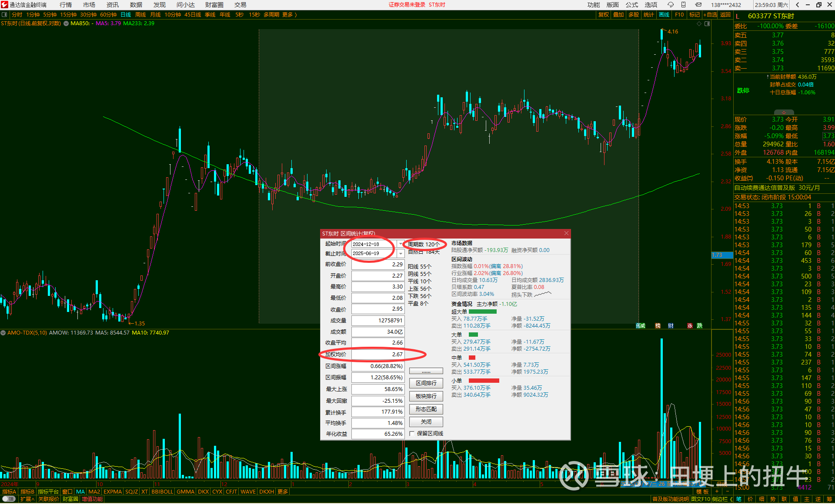Click the 加权均价 value field

coord(377,355)
